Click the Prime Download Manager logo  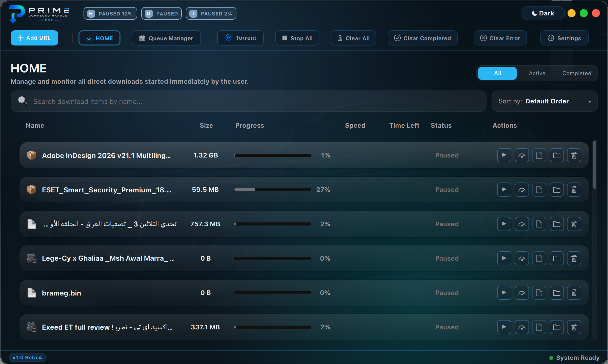tap(39, 14)
